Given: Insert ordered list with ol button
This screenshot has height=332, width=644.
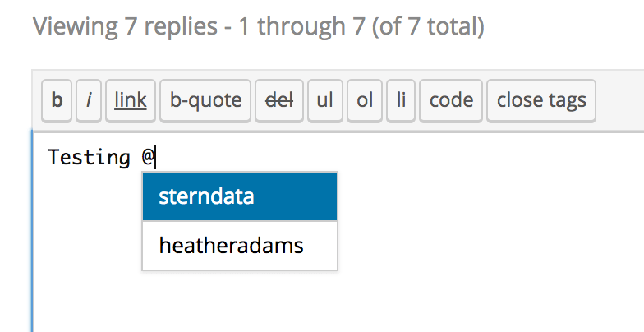Looking at the screenshot, I should [x=365, y=100].
